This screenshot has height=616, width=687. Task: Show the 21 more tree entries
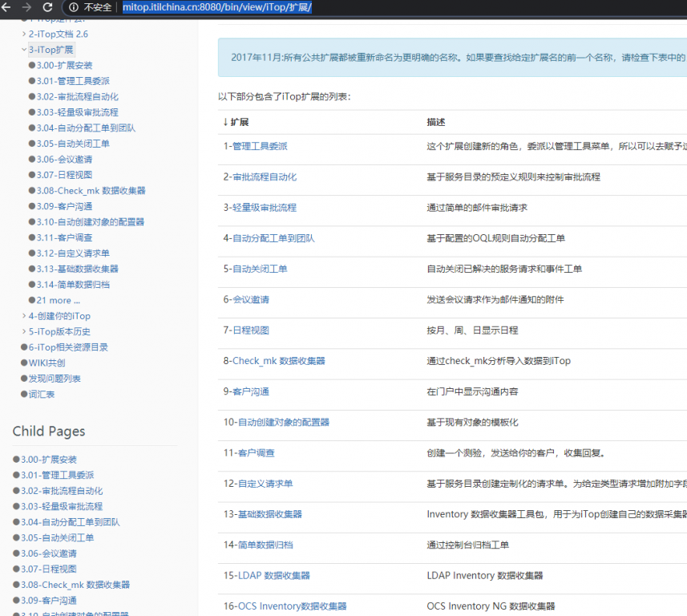59,300
